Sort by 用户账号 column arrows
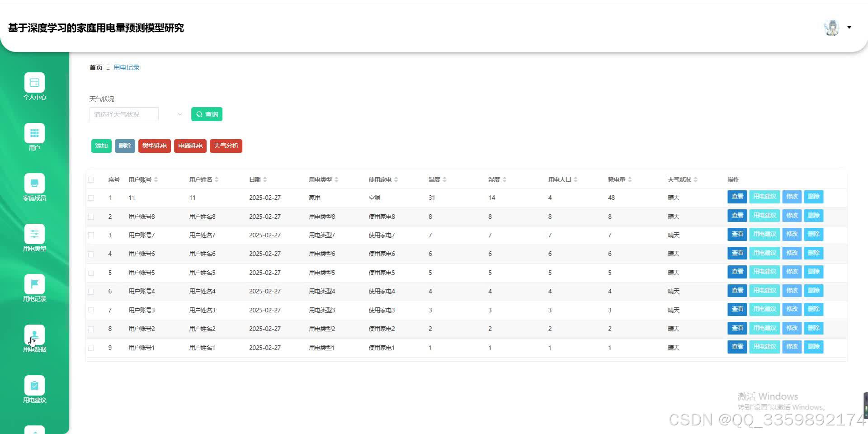The width and height of the screenshot is (868, 434). point(156,179)
